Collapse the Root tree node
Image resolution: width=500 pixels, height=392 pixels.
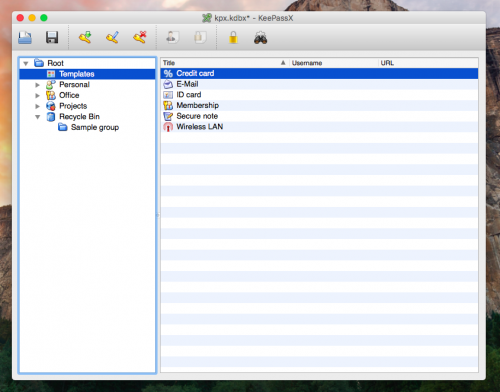[26, 63]
